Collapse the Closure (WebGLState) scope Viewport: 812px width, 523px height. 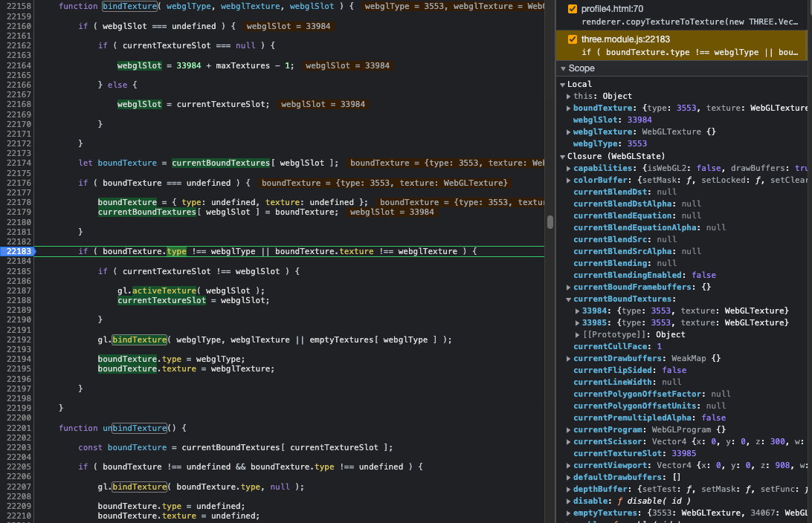564,155
